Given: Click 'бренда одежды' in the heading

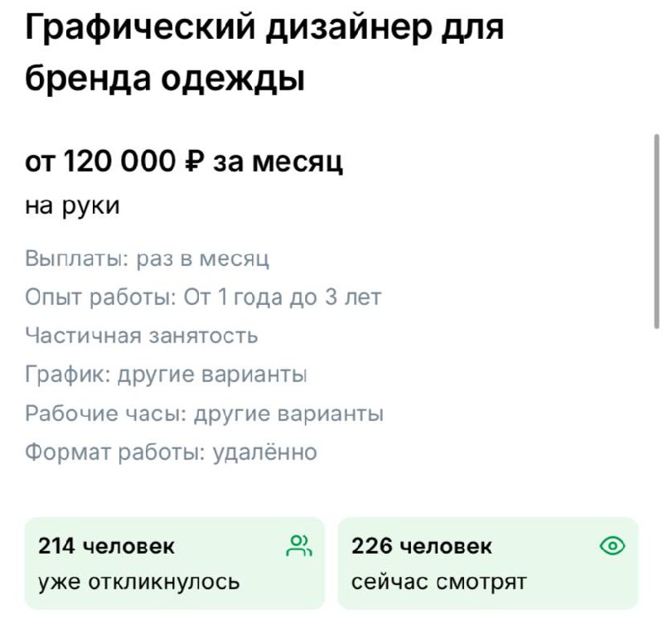Looking at the screenshot, I should point(166,77).
